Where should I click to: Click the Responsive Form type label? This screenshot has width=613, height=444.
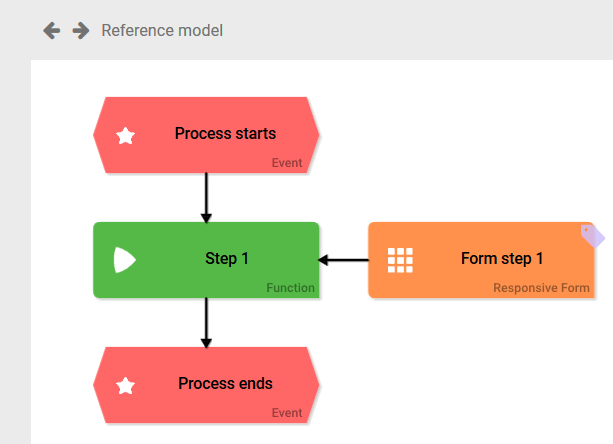pyautogui.click(x=541, y=288)
